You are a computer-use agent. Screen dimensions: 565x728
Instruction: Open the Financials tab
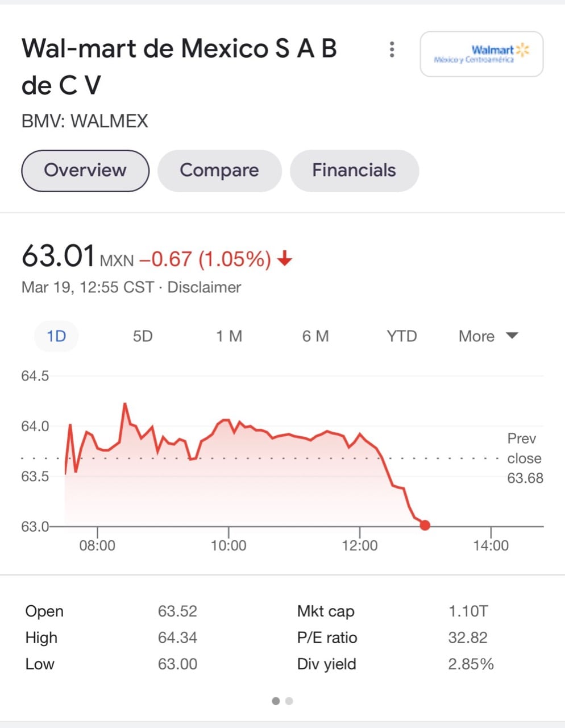(354, 171)
